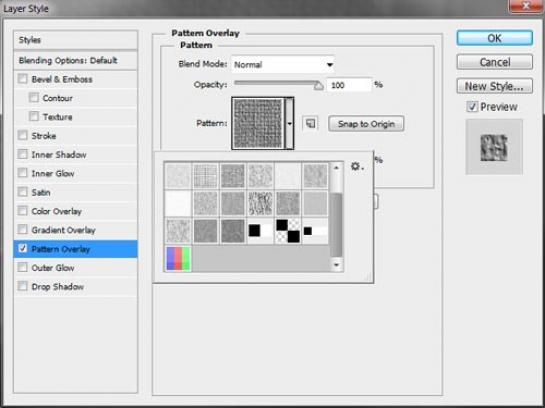This screenshot has width=545, height=408.
Task: Create new preset from current pattern icon
Action: [x=310, y=123]
